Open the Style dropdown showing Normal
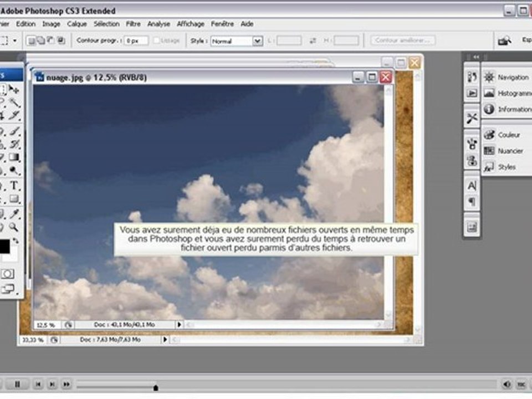532x399 pixels. [237, 41]
